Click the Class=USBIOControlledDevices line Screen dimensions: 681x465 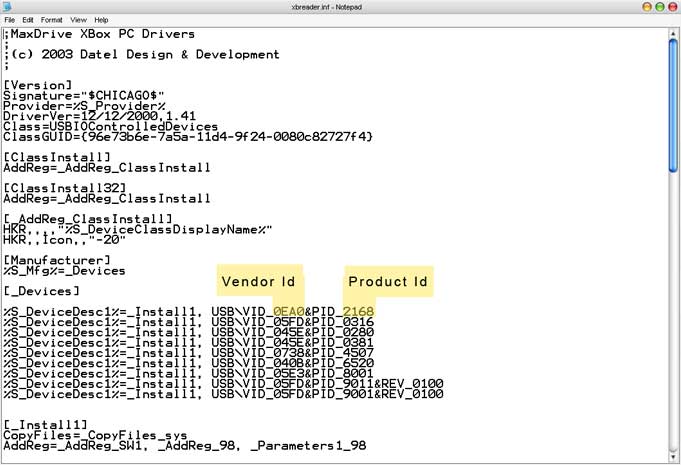point(111,126)
